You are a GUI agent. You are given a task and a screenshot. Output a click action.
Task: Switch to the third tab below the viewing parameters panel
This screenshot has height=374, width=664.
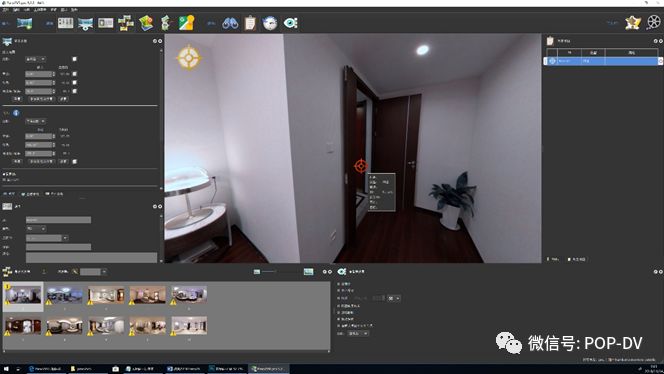(x=54, y=194)
